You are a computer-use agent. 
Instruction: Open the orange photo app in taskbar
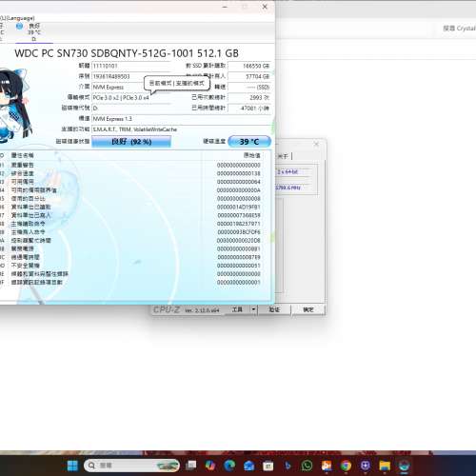click(327, 466)
